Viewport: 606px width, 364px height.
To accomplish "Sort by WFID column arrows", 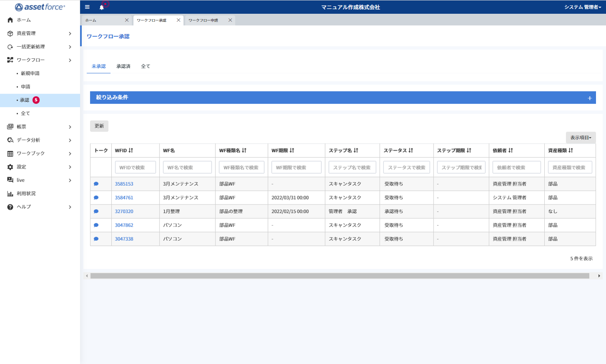I will point(131,150).
